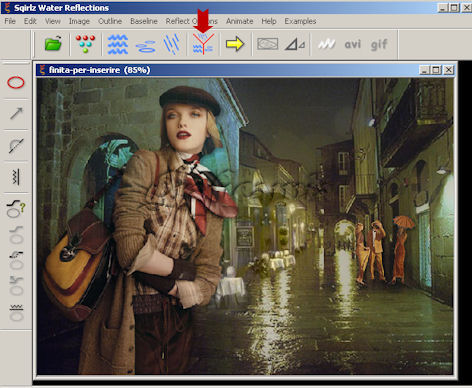Click the outline help question-mark tool
The image size is (472, 388).
coord(16,209)
